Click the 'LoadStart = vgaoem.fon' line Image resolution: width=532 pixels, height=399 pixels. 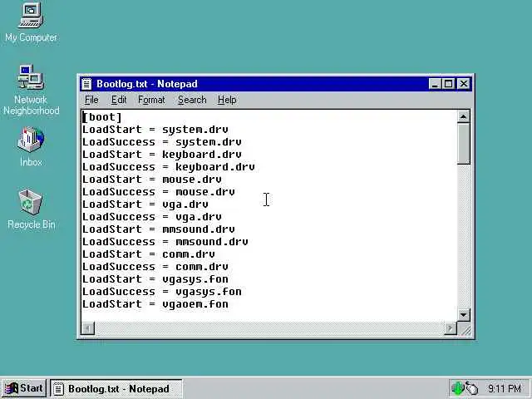155,304
